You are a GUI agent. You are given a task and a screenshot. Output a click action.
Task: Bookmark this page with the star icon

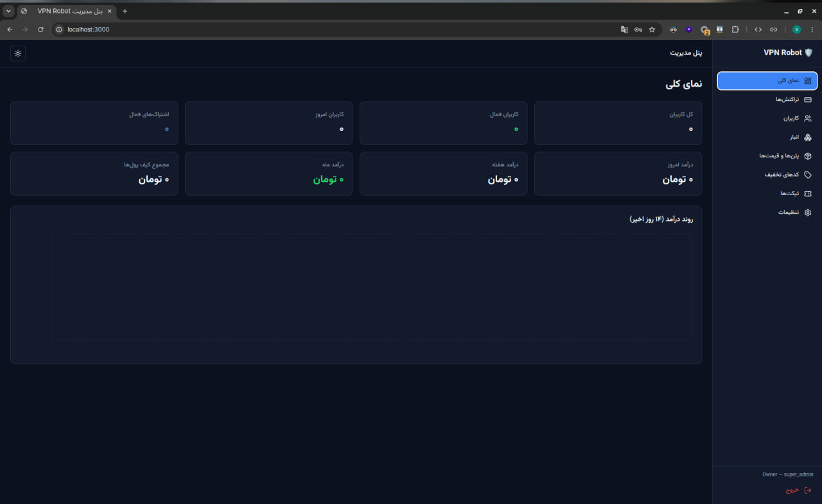coord(652,30)
